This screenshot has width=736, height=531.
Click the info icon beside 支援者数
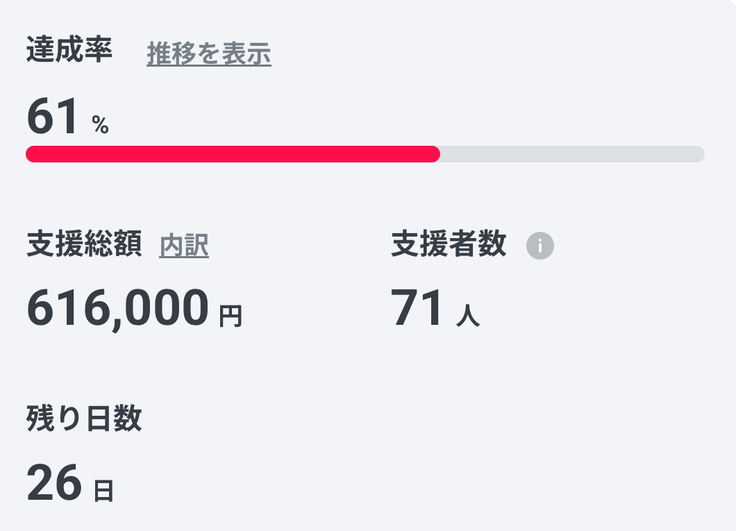pyautogui.click(x=540, y=245)
